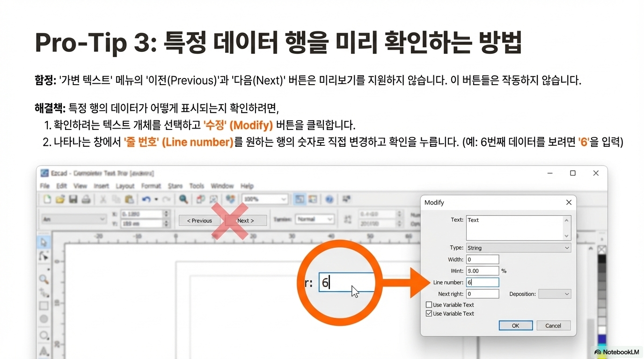Click Cancel in the Modify dialog
This screenshot has height=359, width=644.
[553, 326]
